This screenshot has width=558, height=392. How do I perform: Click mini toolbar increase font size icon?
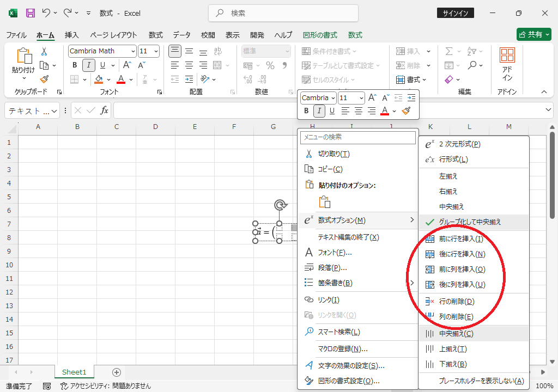coord(372,97)
